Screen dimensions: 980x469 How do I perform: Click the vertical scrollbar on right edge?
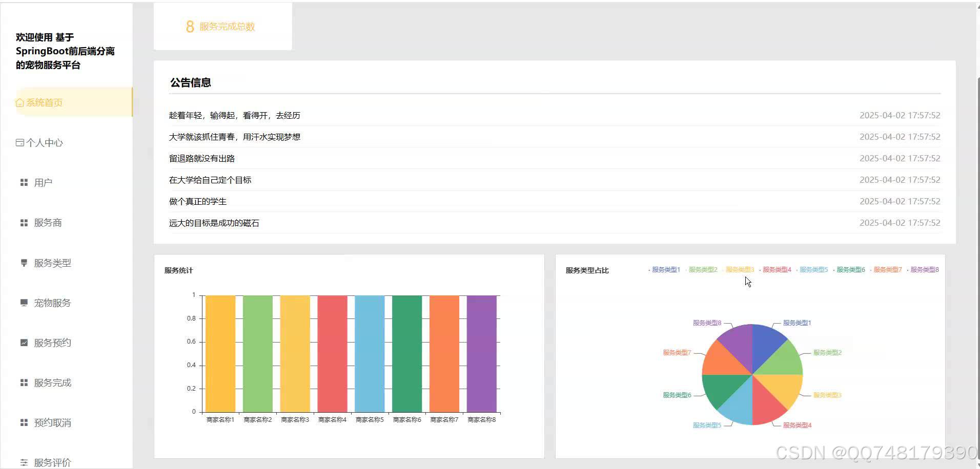pyautogui.click(x=977, y=256)
